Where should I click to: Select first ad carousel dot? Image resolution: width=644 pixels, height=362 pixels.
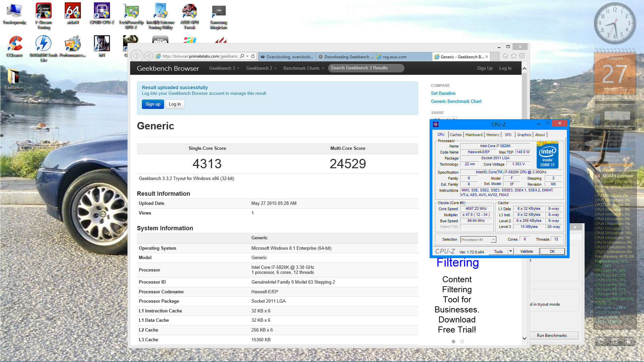coord(453,342)
